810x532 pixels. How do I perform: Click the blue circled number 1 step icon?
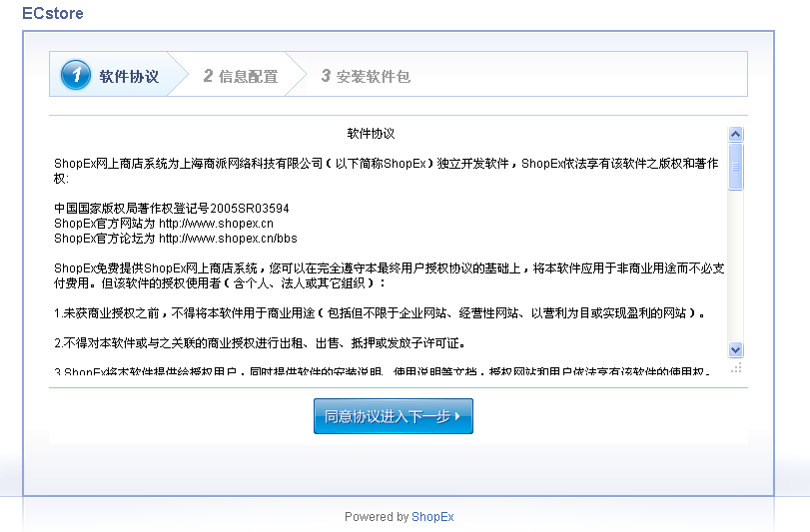75,75
